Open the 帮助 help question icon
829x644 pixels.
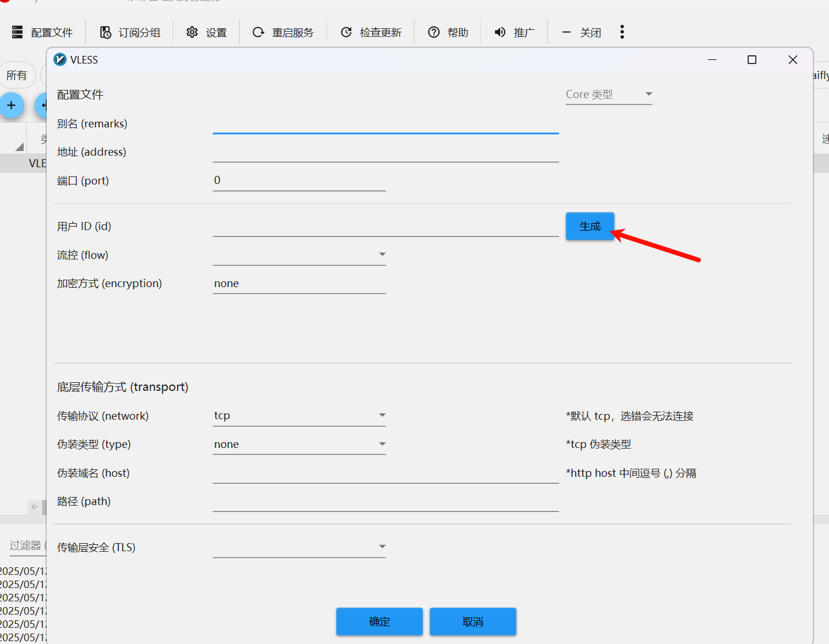coord(434,32)
